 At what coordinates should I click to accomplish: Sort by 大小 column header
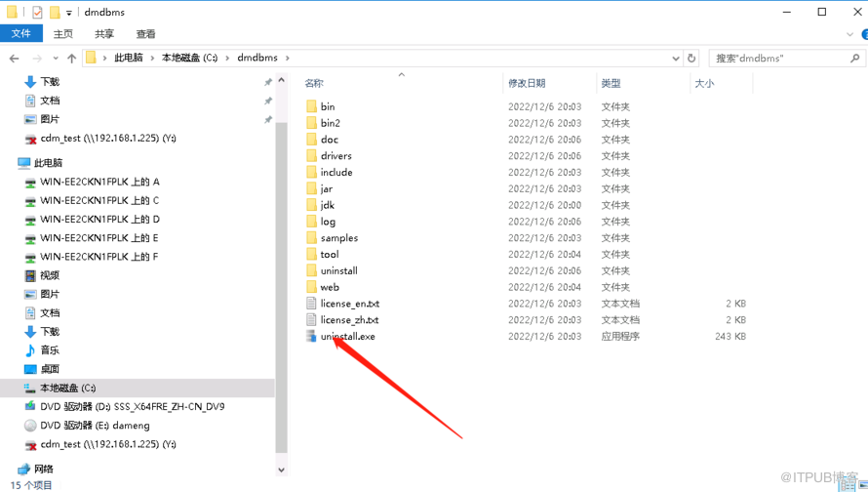(x=704, y=83)
